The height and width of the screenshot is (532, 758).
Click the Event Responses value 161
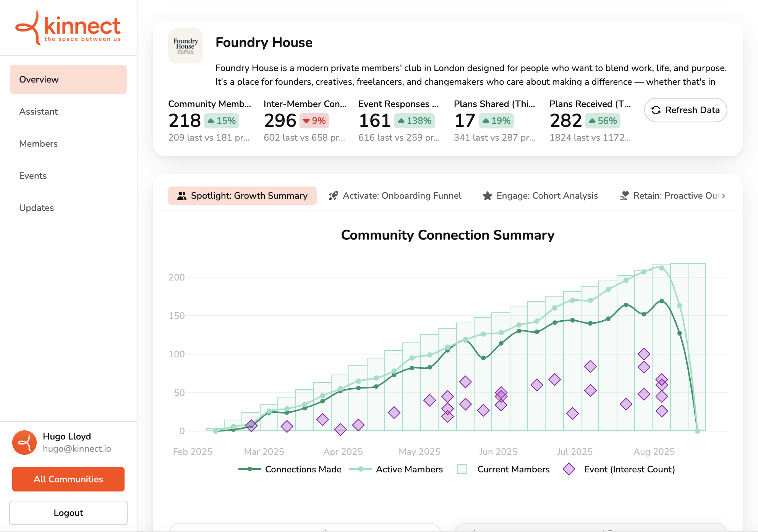coord(375,121)
